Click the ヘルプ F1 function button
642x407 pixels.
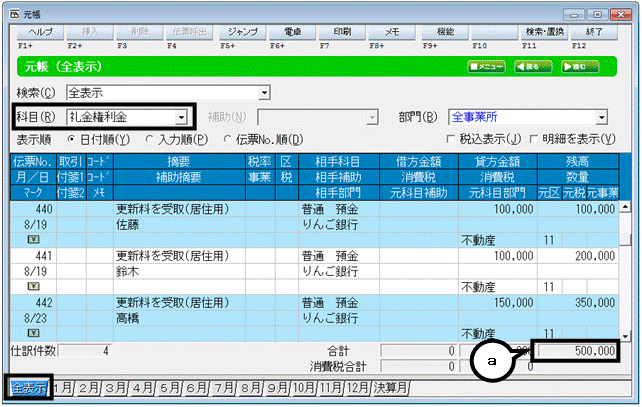41,32
